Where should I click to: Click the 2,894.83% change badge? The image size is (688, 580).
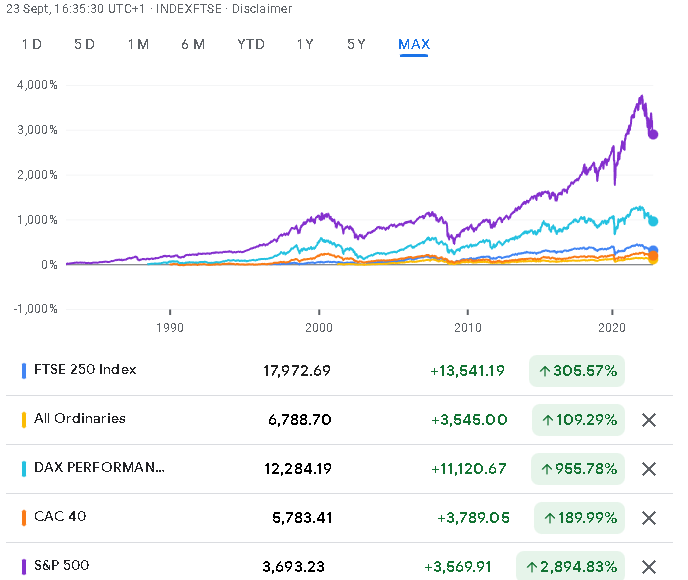[x=570, y=567]
